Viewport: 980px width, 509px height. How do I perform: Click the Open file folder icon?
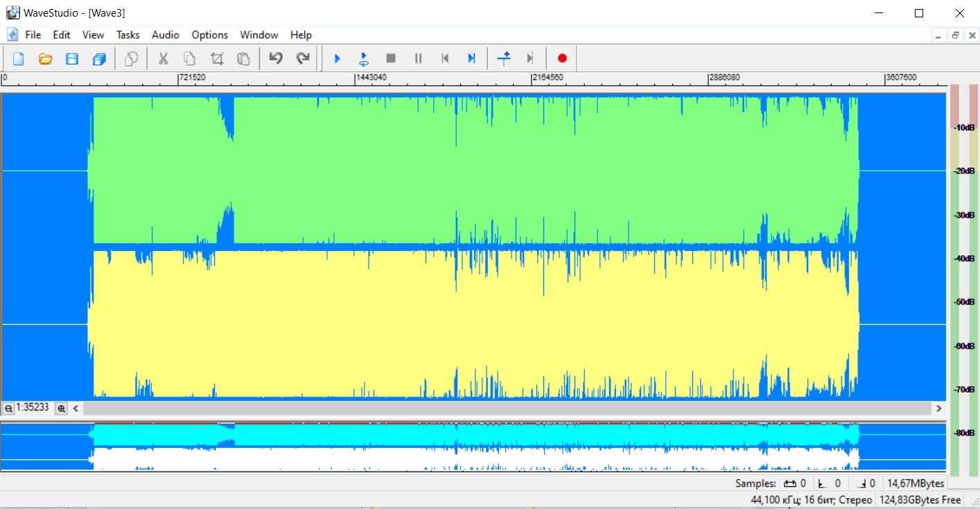pos(46,59)
